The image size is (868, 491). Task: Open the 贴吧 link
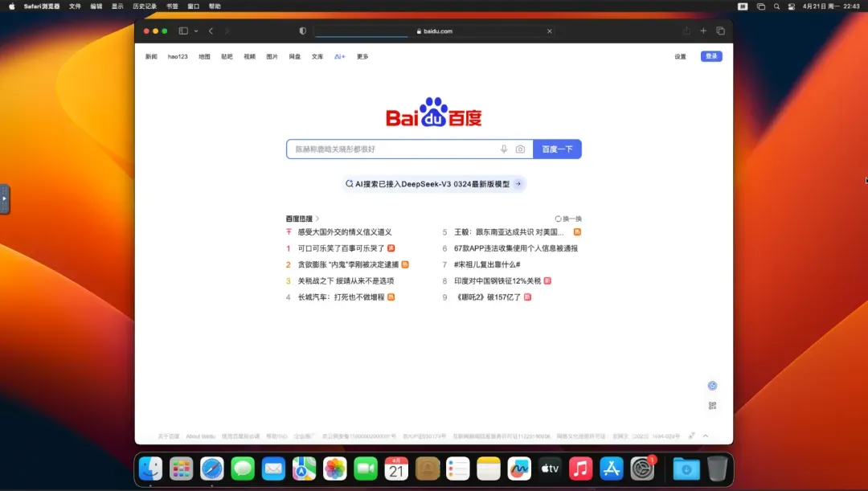pyautogui.click(x=227, y=56)
